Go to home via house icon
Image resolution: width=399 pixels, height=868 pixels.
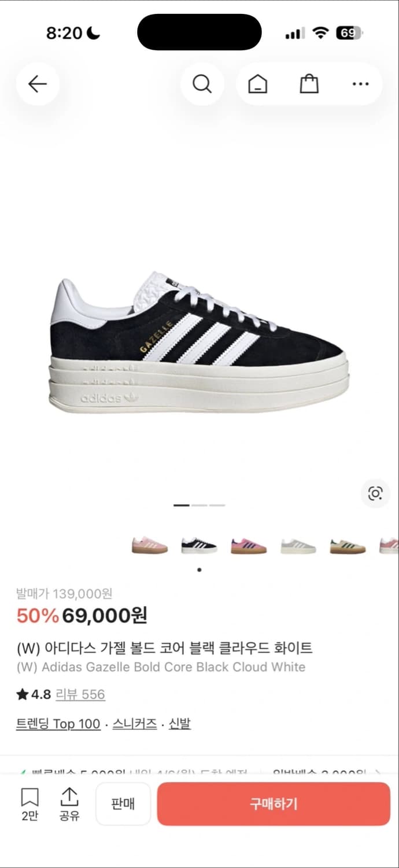[x=257, y=84]
